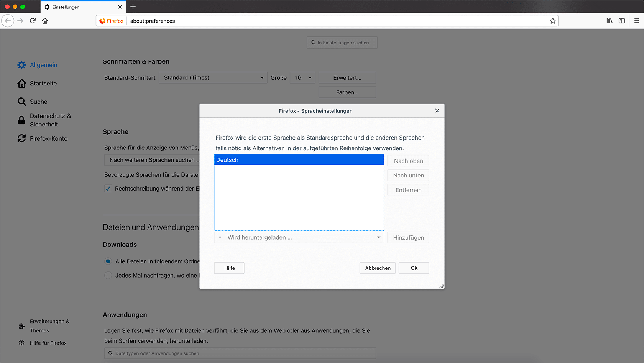Open a new tab with the plus icon
Image resolution: width=644 pixels, height=363 pixels.
point(133,7)
